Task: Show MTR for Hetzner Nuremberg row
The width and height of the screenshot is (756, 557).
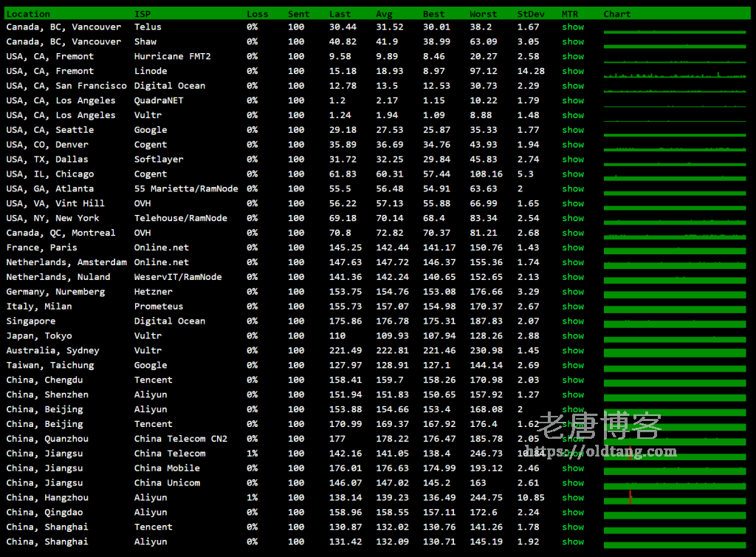Action: (572, 292)
